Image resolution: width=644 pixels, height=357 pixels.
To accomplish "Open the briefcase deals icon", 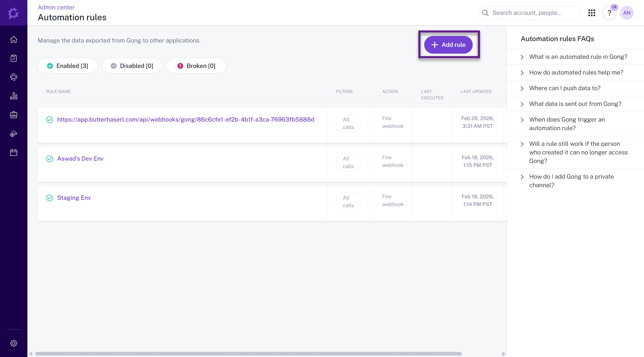I will [x=14, y=115].
